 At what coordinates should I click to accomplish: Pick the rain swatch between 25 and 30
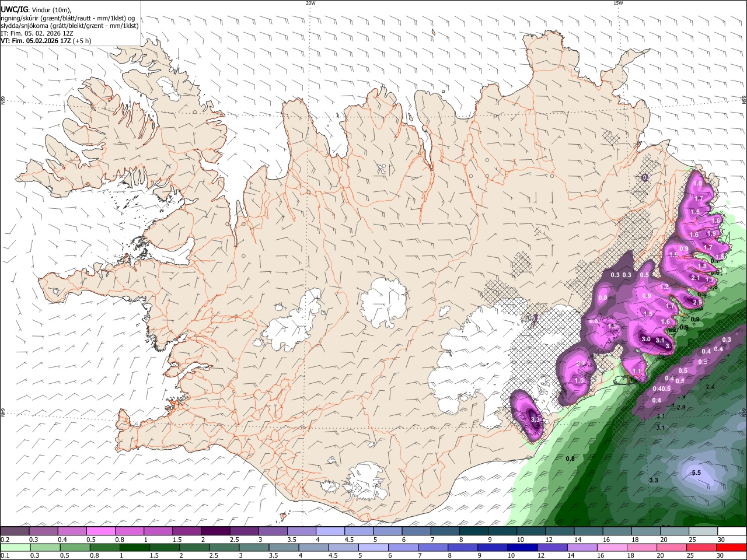click(701, 548)
